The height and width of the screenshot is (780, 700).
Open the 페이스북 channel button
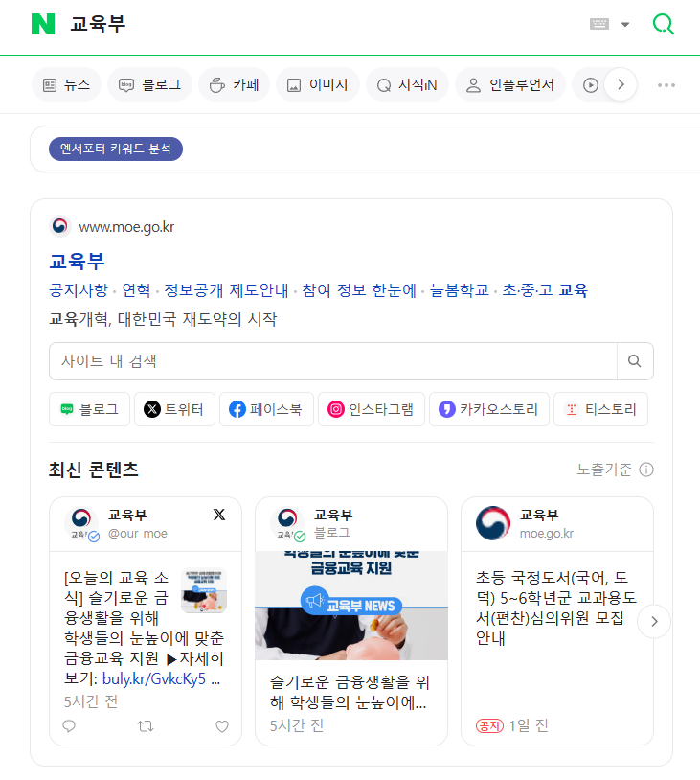point(266,409)
